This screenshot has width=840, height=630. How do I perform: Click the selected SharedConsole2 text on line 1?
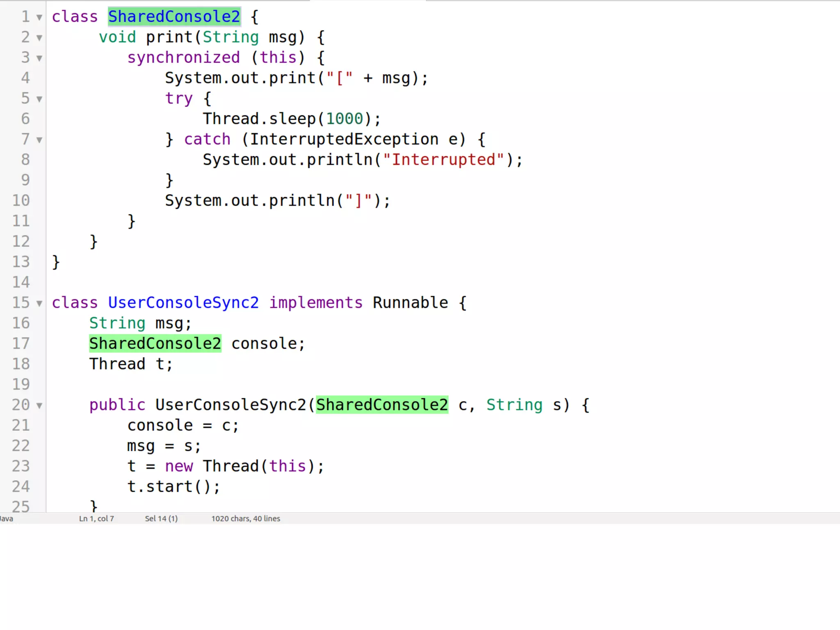174,16
